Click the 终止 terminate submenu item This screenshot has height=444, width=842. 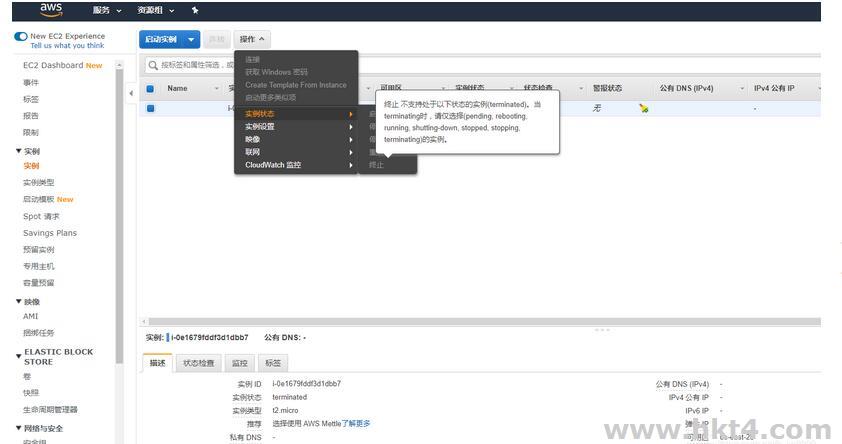click(376, 165)
